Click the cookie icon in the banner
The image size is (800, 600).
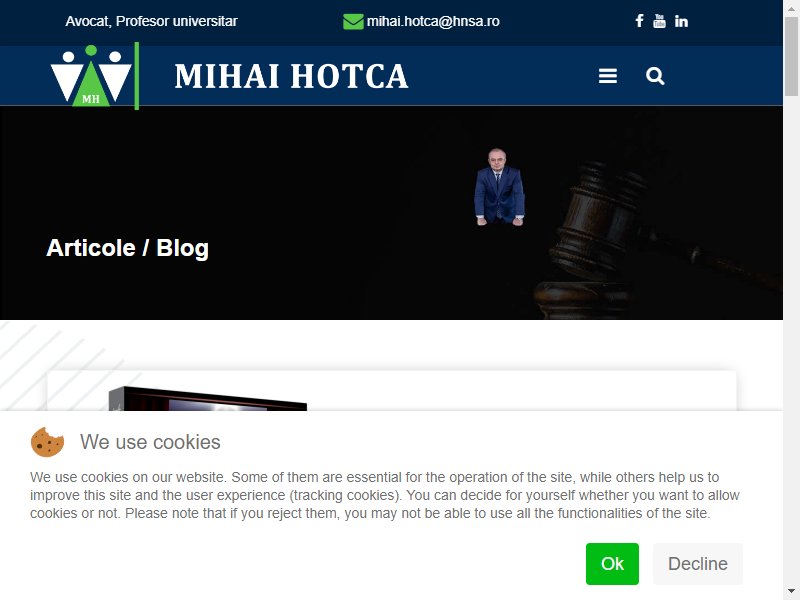(47, 442)
